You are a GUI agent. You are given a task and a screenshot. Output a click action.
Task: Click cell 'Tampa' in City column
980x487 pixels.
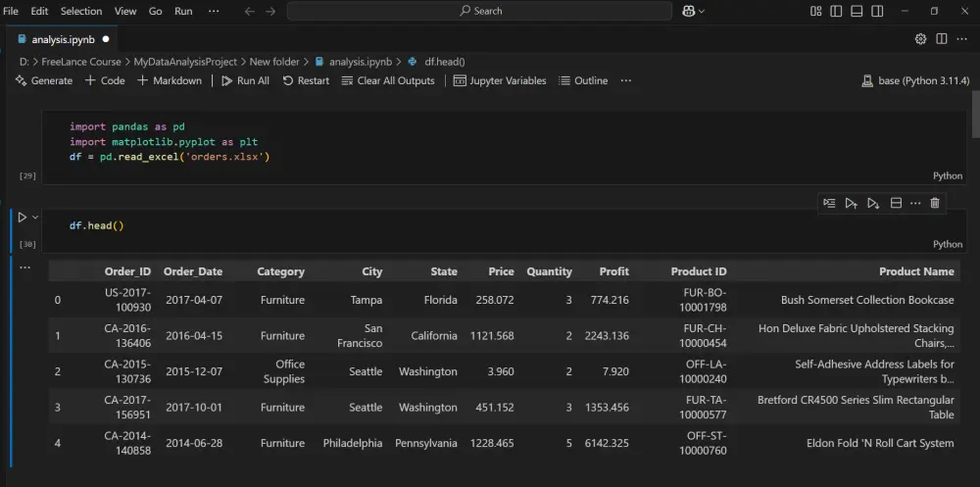point(367,300)
